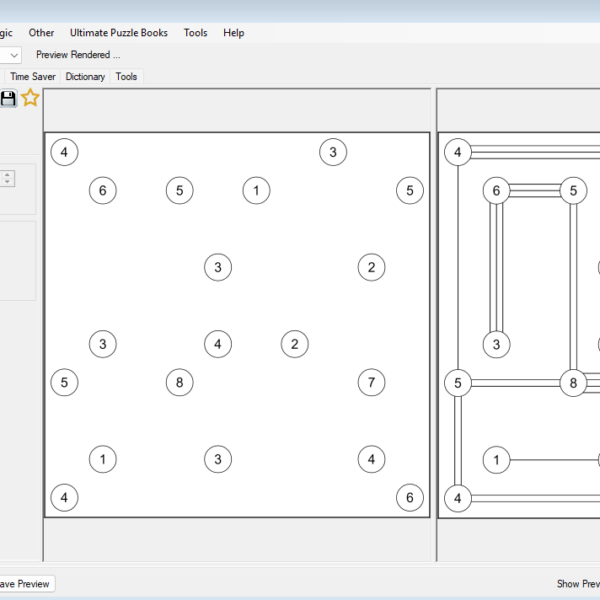Open the Ultimate Puzzle Books menu

[119, 33]
